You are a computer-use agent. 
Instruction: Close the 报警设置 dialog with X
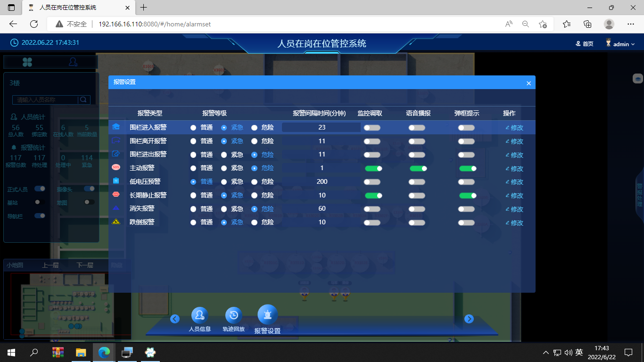[x=528, y=83]
